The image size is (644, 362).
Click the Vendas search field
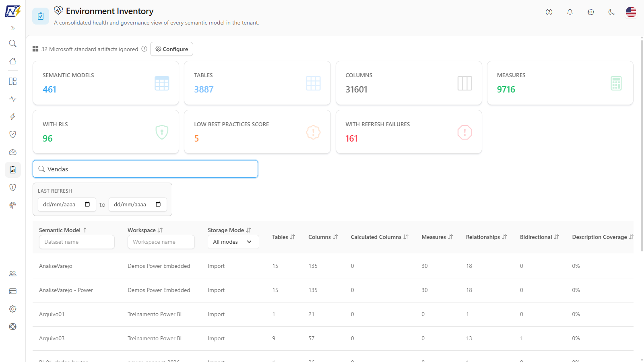click(x=145, y=169)
